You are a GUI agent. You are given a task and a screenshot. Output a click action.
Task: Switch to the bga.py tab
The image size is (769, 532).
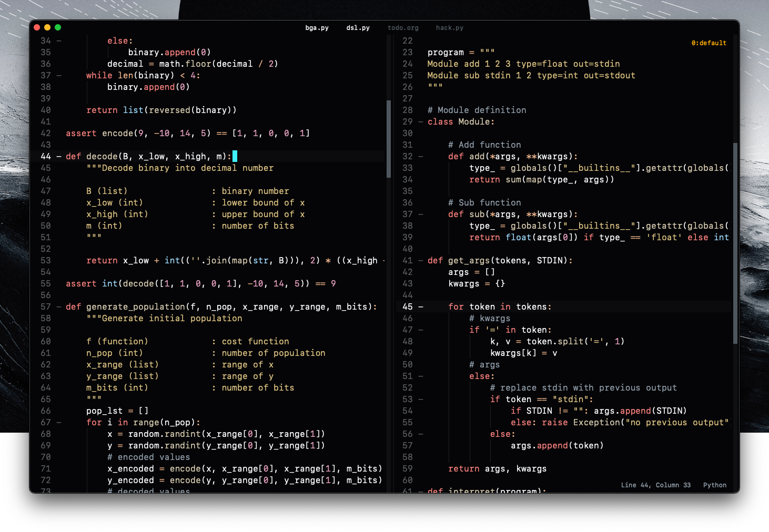317,28
